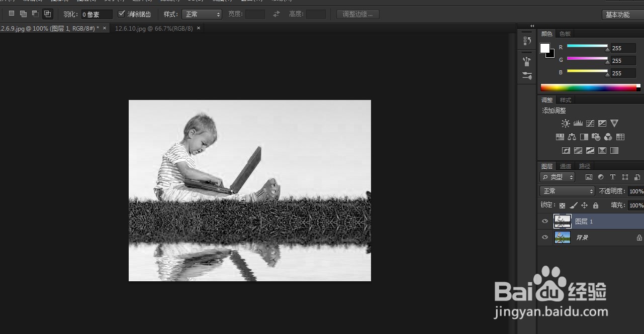Screen dimensions: 644x334
Task: Toggle lock position icon
Action: click(x=584, y=205)
